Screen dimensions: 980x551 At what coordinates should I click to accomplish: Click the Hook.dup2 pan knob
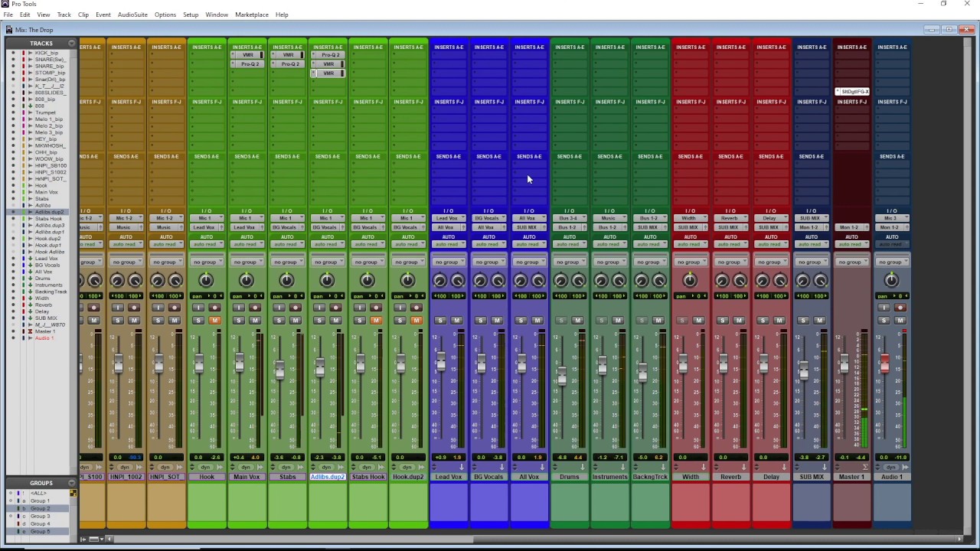[x=408, y=281]
